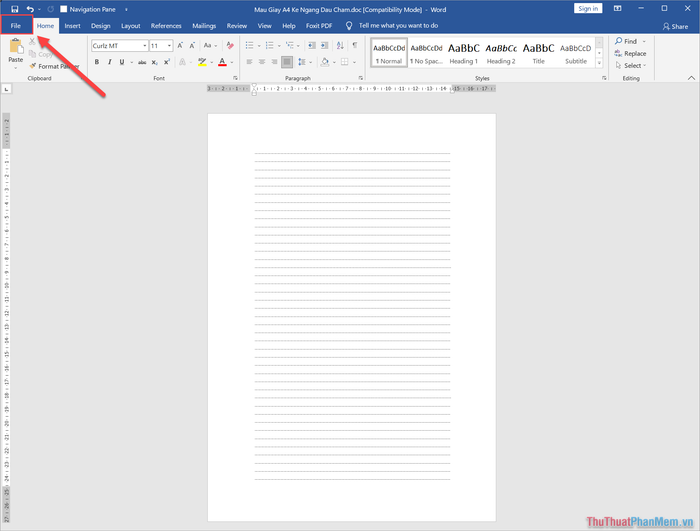The image size is (700, 531).
Task: Toggle the underline formatting button
Action: coord(124,62)
